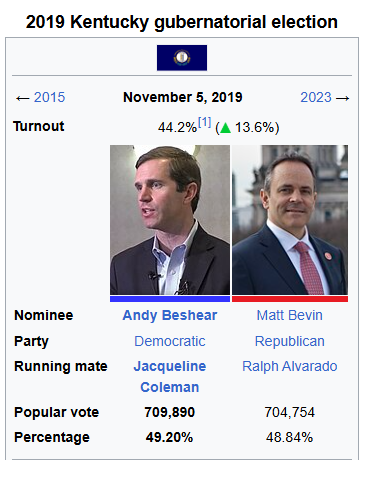
Task: Open the Ralph Alvarado running mate link
Action: coord(290,366)
